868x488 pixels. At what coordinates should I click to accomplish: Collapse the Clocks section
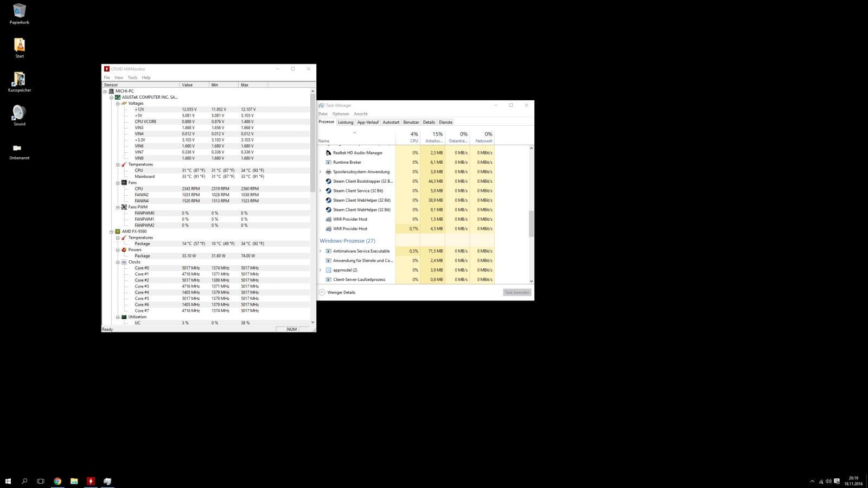pyautogui.click(x=118, y=262)
